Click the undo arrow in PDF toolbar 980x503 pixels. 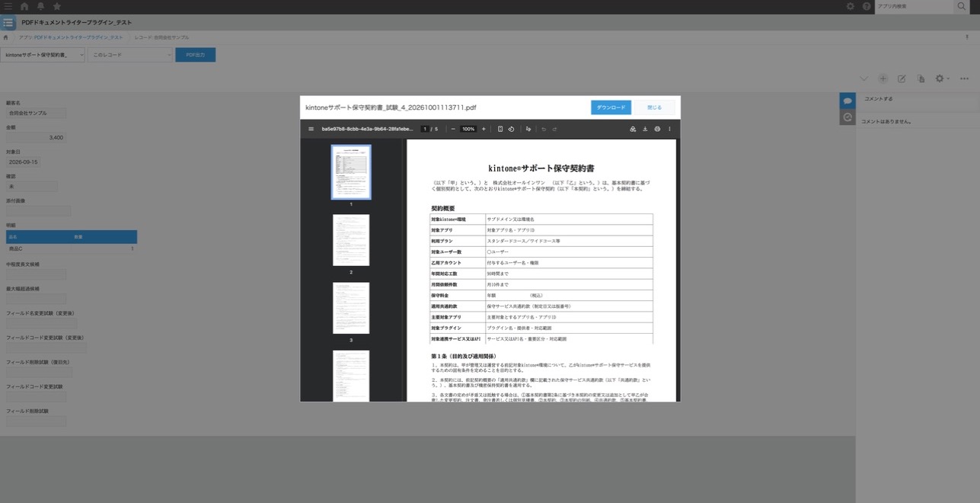click(x=544, y=129)
